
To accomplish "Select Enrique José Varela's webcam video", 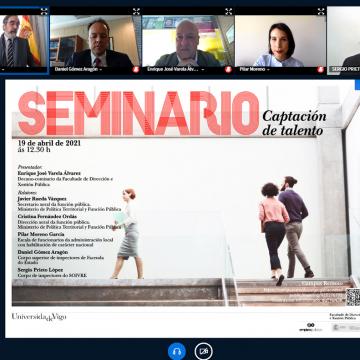I will [188, 41].
